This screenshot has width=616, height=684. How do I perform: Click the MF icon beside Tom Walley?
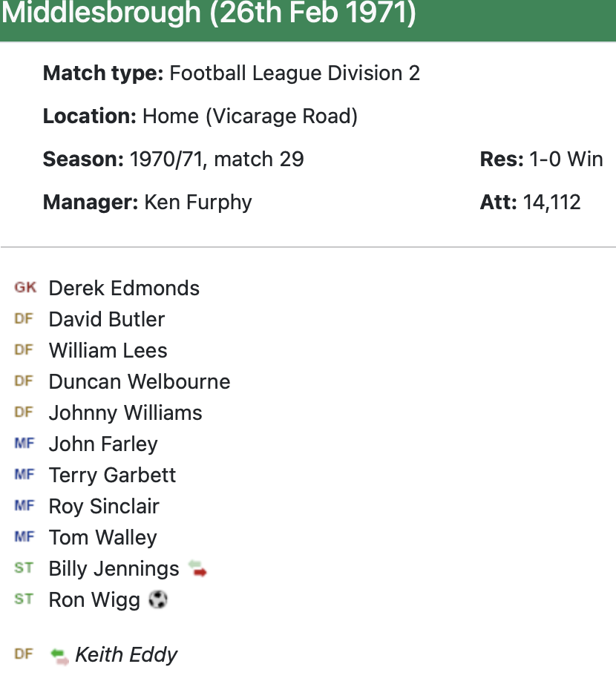pyautogui.click(x=24, y=537)
